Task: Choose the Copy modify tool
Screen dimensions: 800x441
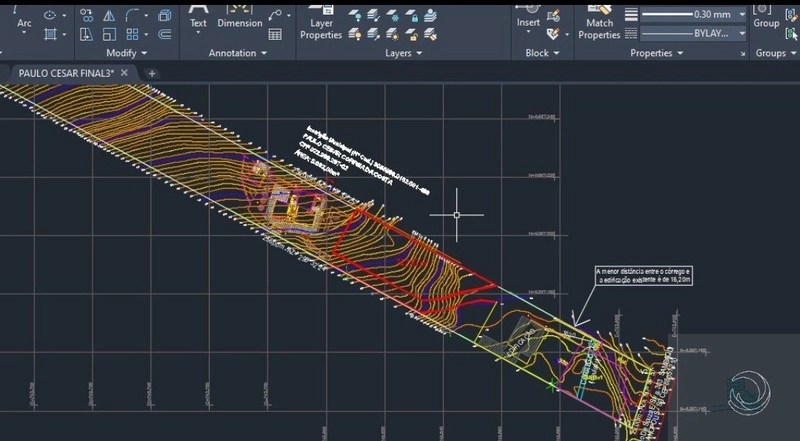Action: click(87, 15)
